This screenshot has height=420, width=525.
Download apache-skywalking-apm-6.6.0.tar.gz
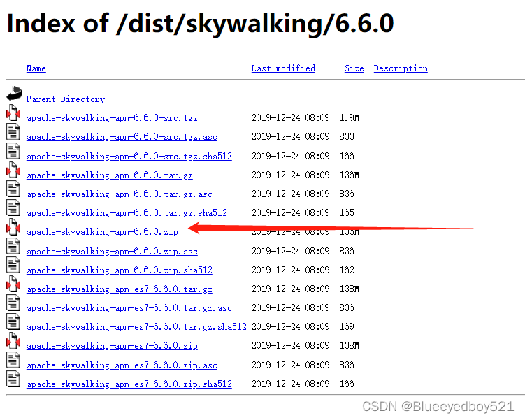coord(110,175)
